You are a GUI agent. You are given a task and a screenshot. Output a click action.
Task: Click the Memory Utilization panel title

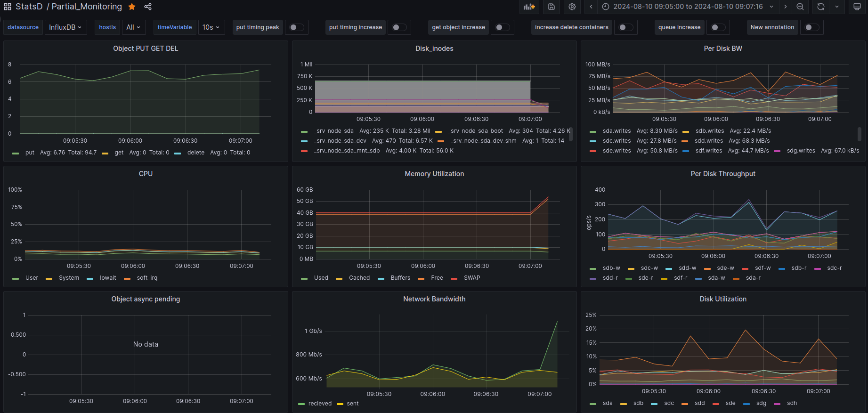click(434, 174)
